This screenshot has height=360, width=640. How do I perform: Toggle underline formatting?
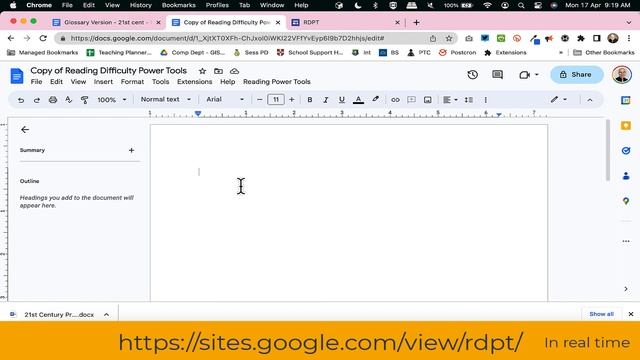point(342,100)
